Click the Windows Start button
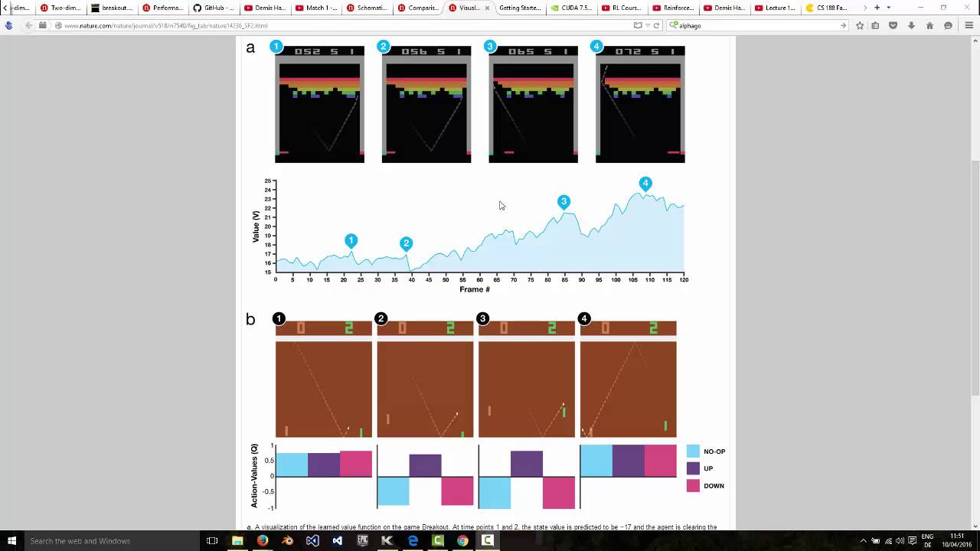 click(x=12, y=540)
